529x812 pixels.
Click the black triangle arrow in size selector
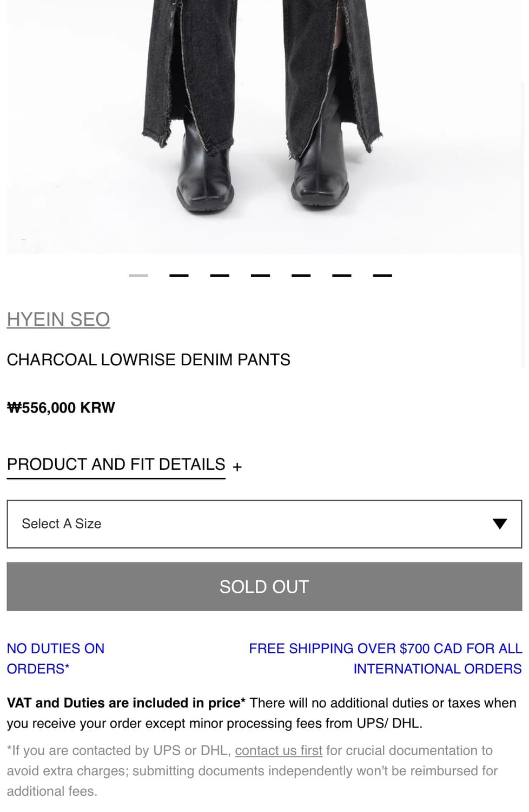[x=499, y=524]
